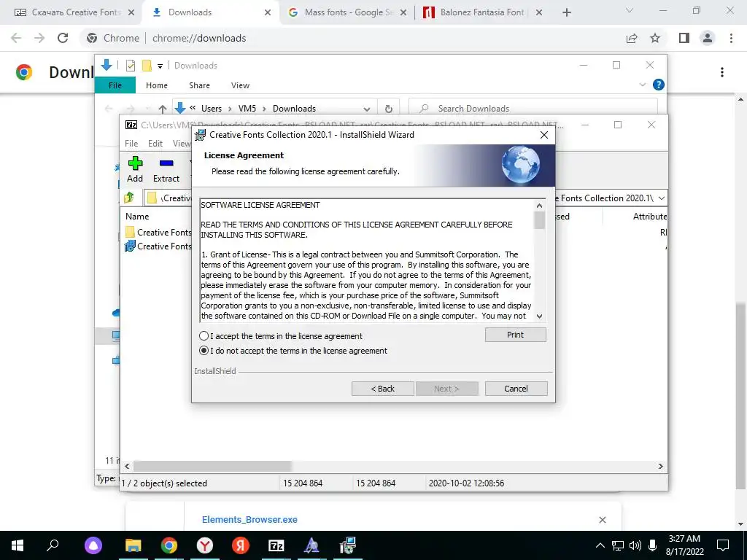
Task: Click Explorer quick access properties icon
Action: tap(130, 66)
